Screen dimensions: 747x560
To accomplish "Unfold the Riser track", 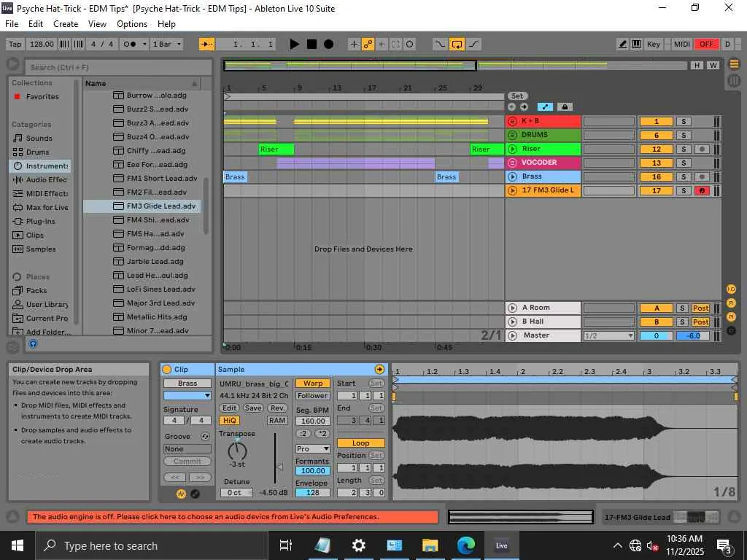I will (x=512, y=149).
